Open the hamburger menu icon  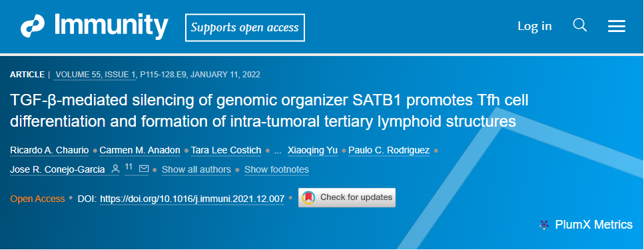tap(617, 27)
